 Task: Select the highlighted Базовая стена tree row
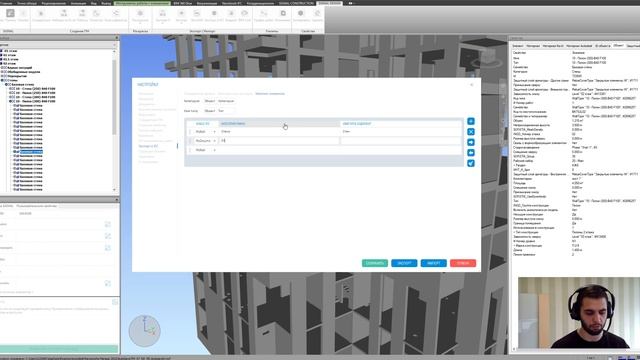coord(31,152)
